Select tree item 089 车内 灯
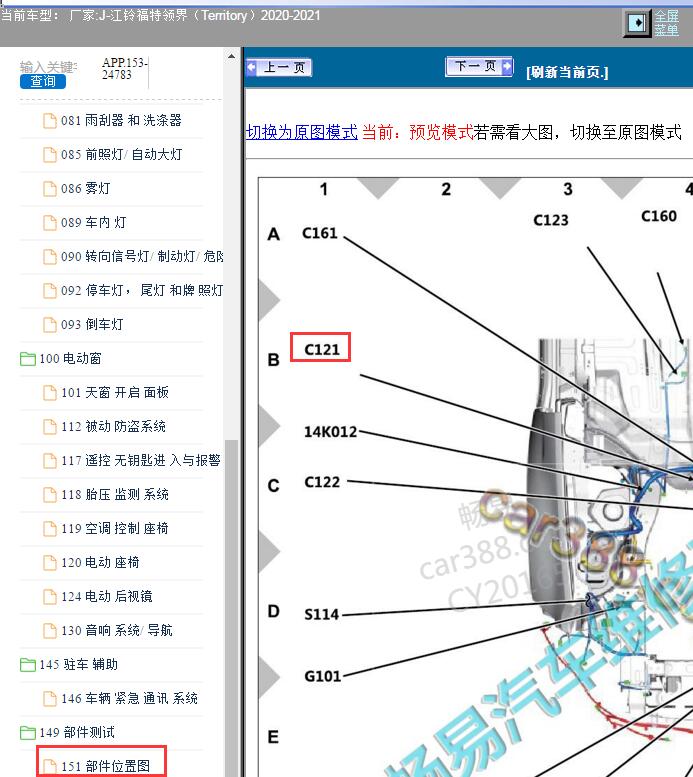The height and width of the screenshot is (777, 693). point(93,222)
